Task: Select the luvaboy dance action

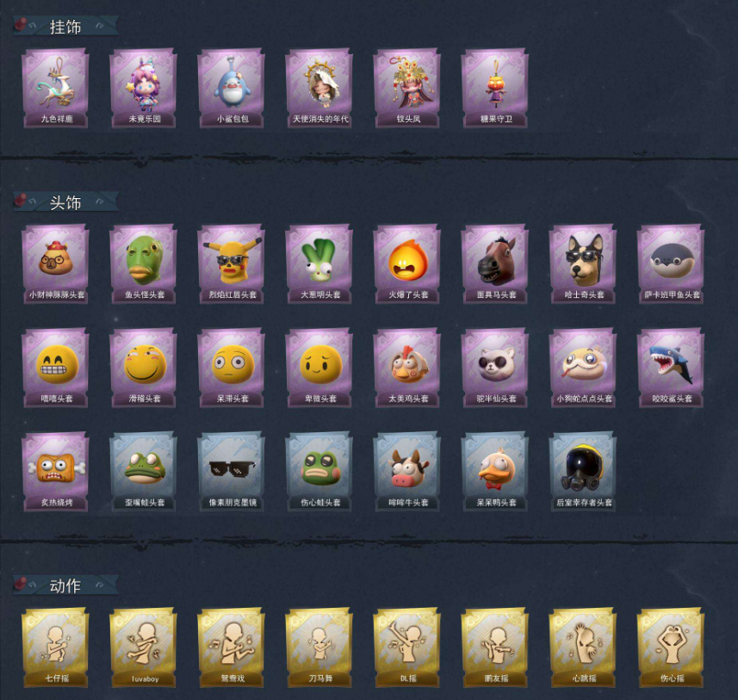Action: 144,647
